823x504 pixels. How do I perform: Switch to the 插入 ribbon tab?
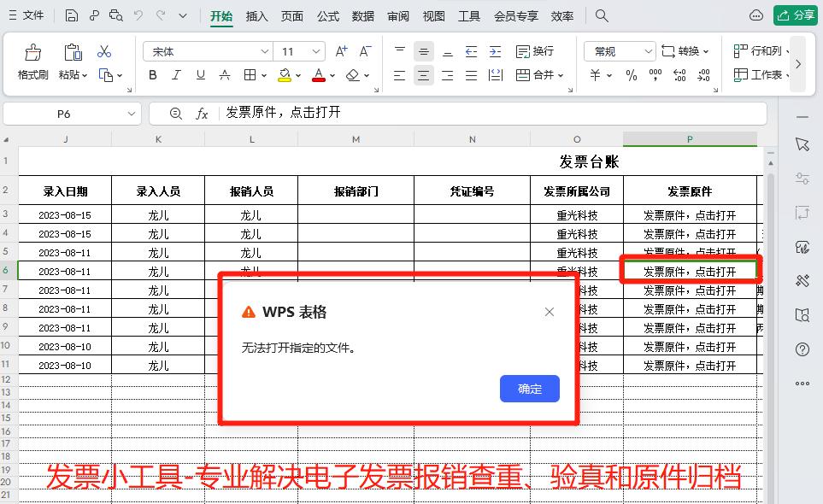tap(256, 15)
